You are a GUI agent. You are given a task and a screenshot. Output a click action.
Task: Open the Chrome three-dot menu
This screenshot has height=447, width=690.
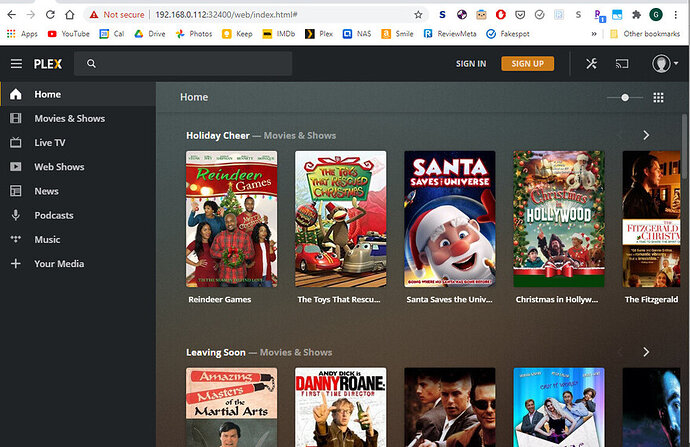[675, 15]
